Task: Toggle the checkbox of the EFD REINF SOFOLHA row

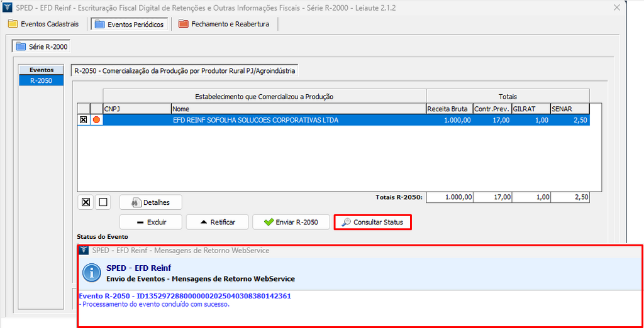Action: tap(83, 120)
